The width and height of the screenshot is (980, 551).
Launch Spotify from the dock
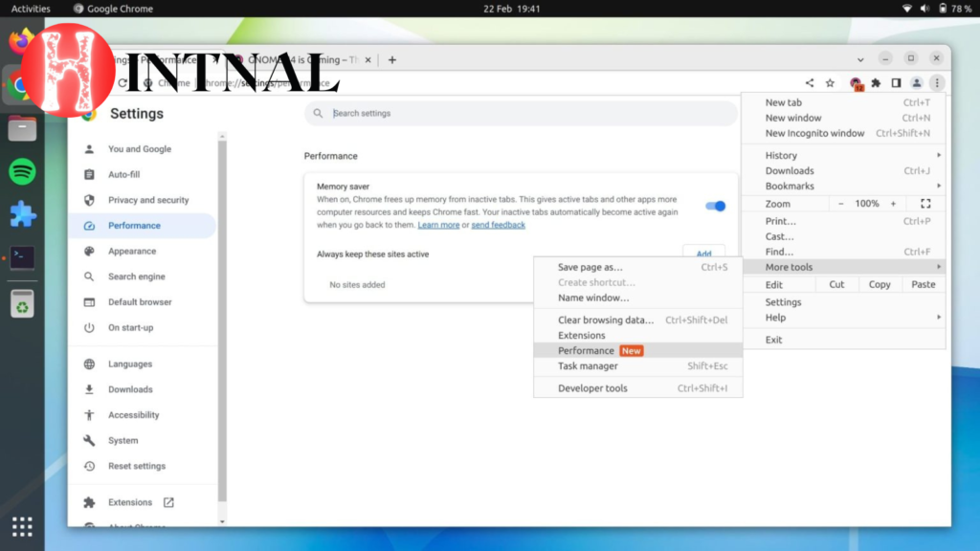click(x=22, y=172)
